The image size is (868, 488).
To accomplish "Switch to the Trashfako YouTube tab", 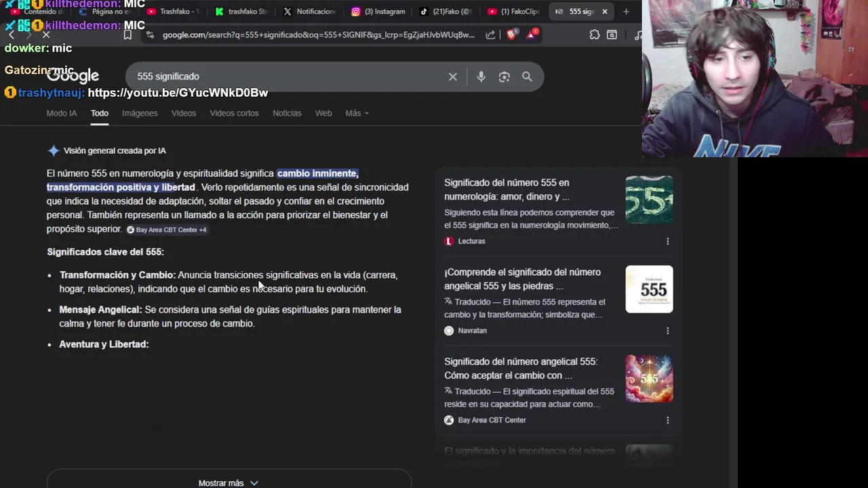I will coord(173,12).
